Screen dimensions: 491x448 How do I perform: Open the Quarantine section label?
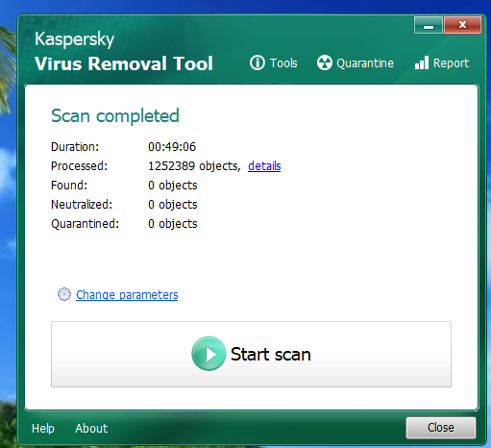coord(365,63)
